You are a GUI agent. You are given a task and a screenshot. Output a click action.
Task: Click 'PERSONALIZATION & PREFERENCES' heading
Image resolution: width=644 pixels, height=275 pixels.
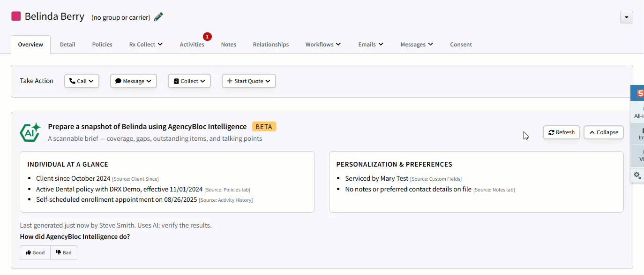coord(394,164)
